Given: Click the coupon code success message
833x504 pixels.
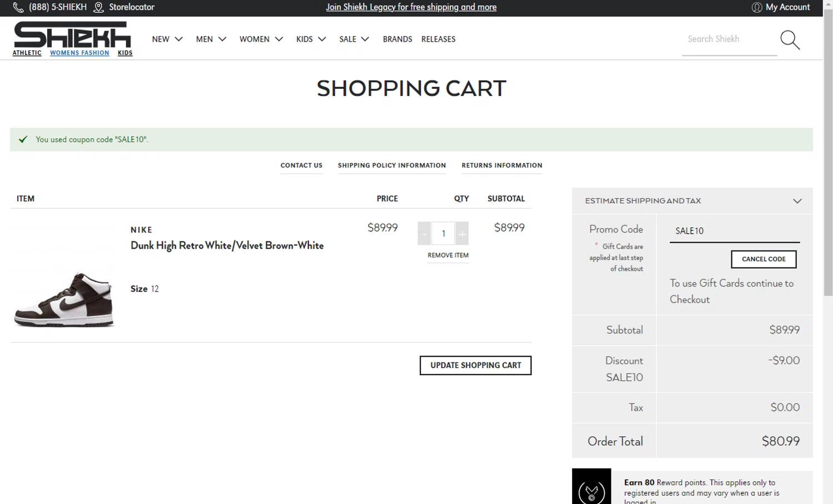Looking at the screenshot, I should tap(92, 139).
